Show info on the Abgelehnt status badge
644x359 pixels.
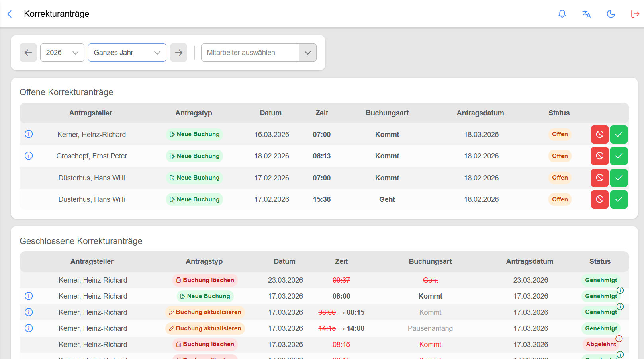pyautogui.click(x=619, y=339)
